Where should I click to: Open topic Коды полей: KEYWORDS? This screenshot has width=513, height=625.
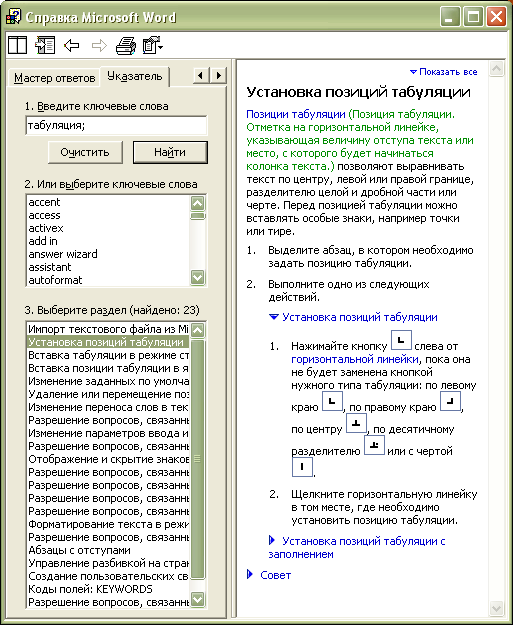108,589
